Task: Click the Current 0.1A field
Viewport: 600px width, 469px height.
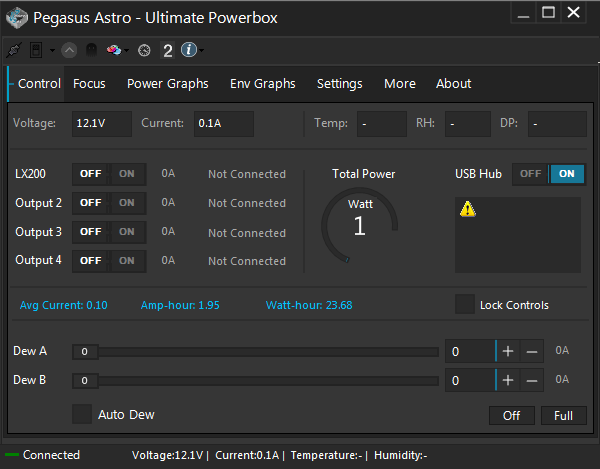Action: tap(224, 124)
